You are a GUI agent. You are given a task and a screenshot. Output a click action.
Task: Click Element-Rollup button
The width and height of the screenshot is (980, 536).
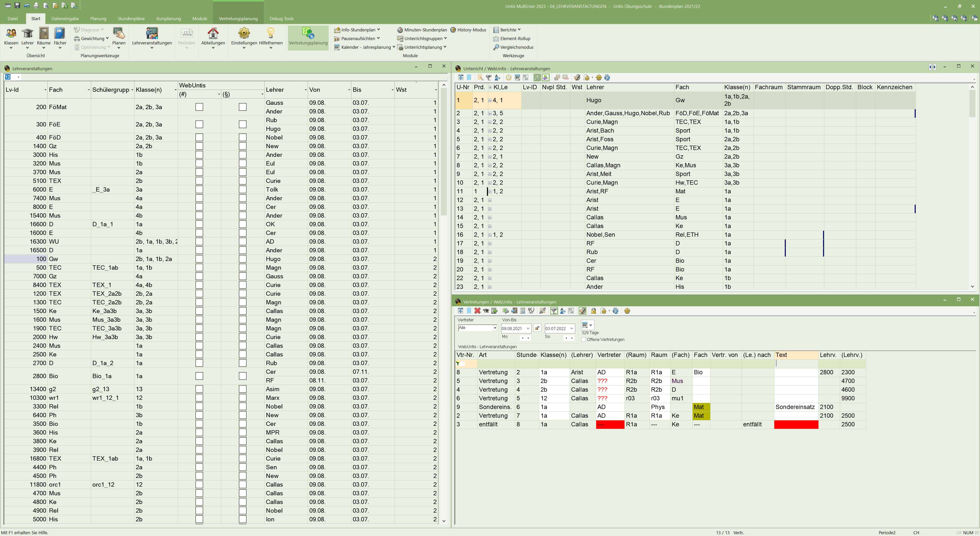512,39
